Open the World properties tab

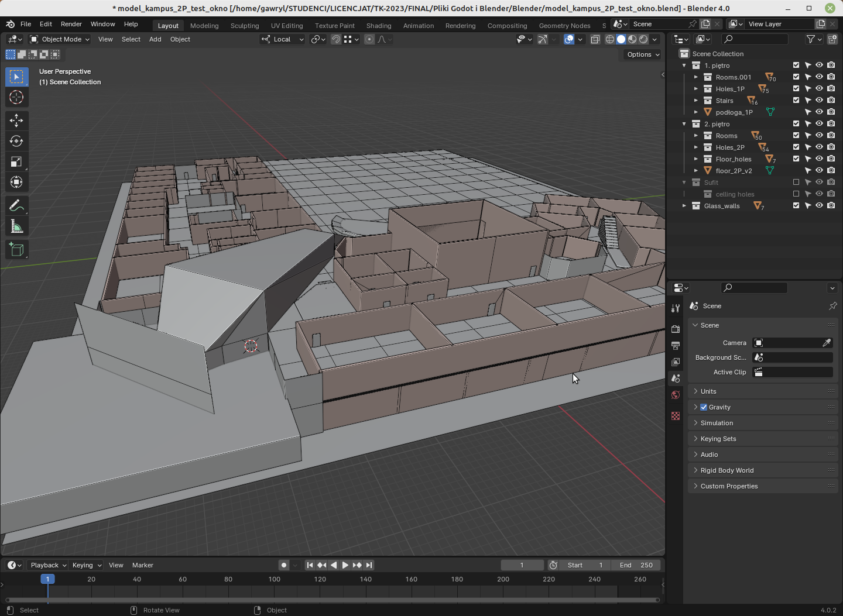coord(676,395)
